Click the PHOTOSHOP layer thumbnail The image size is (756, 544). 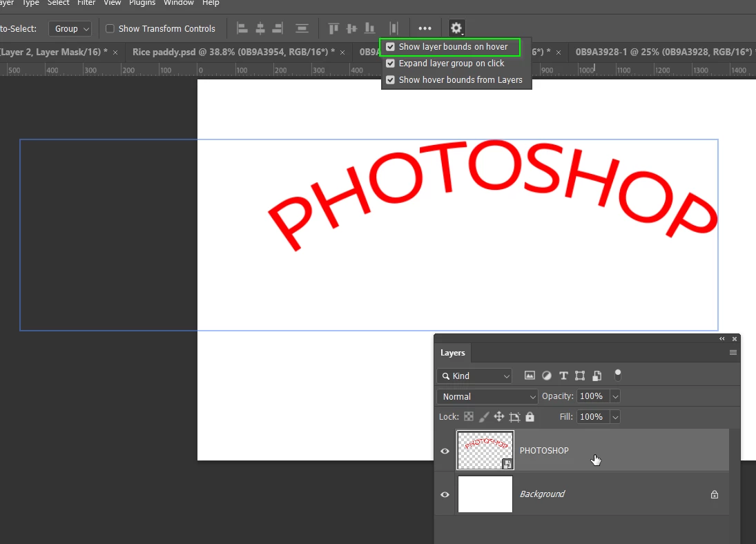(x=485, y=450)
